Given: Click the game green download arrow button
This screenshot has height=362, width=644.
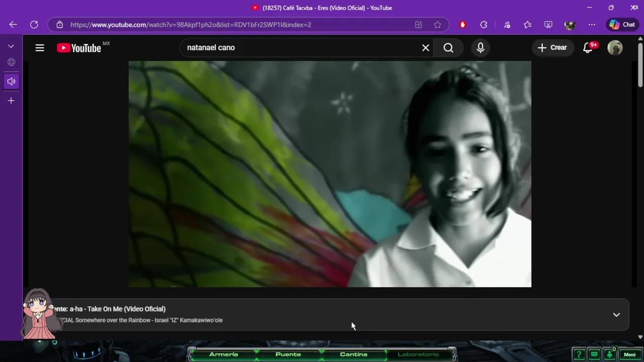Looking at the screenshot, I should coord(609,354).
